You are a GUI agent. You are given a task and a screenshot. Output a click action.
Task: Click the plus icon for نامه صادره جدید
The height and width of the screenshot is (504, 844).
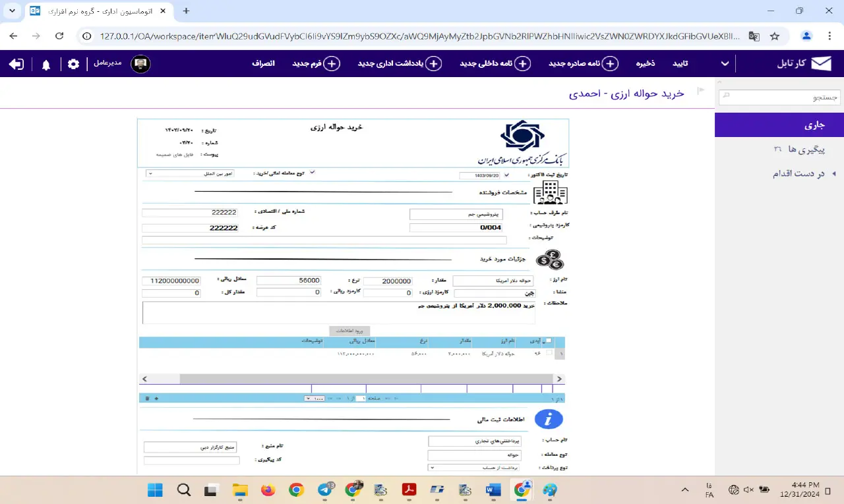coord(611,64)
